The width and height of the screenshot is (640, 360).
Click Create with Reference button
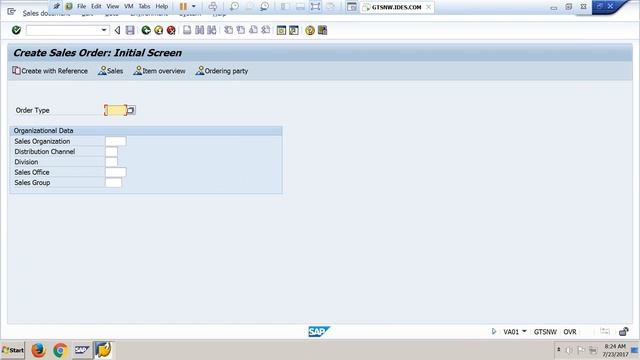click(50, 71)
